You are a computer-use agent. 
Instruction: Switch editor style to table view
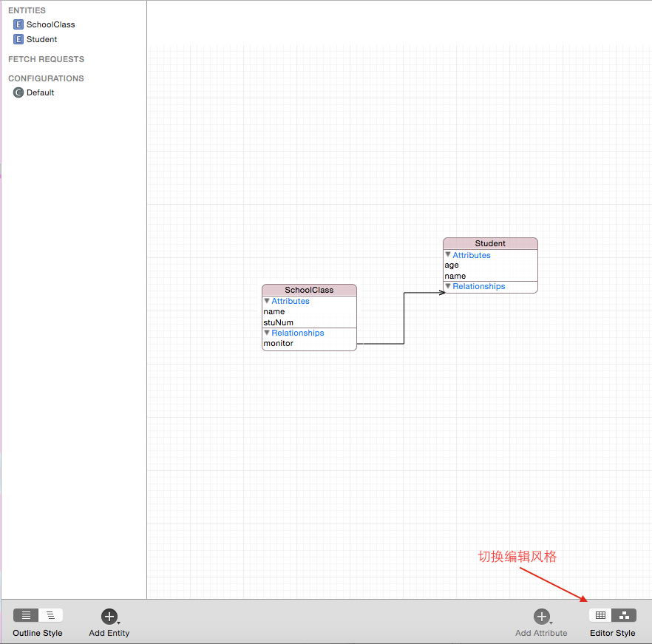point(600,615)
